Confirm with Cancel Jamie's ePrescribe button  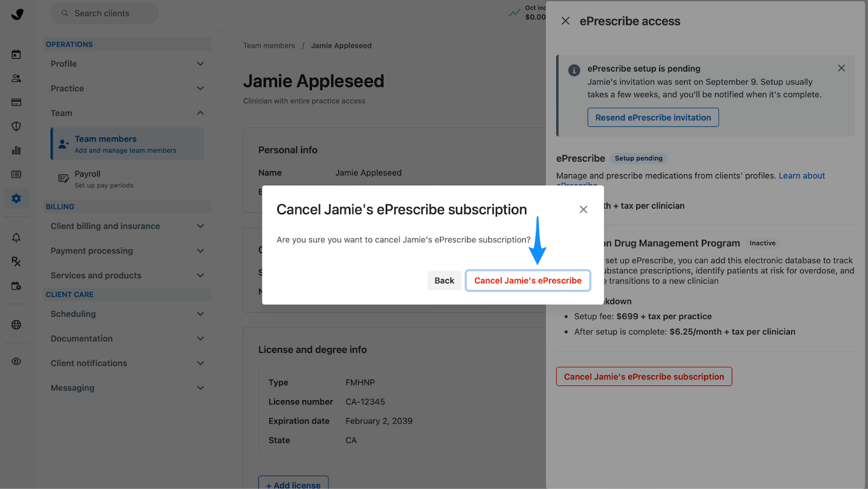528,280
